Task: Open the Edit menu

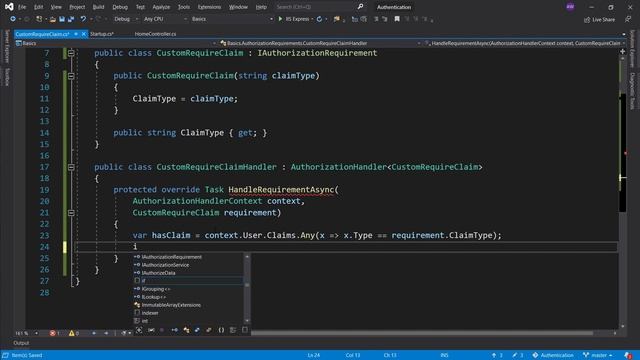Action: tap(38, 7)
